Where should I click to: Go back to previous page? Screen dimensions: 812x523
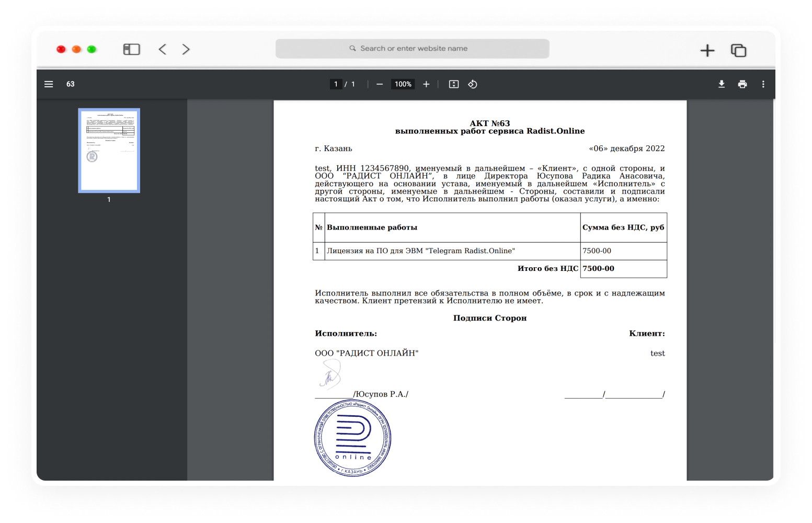[163, 49]
